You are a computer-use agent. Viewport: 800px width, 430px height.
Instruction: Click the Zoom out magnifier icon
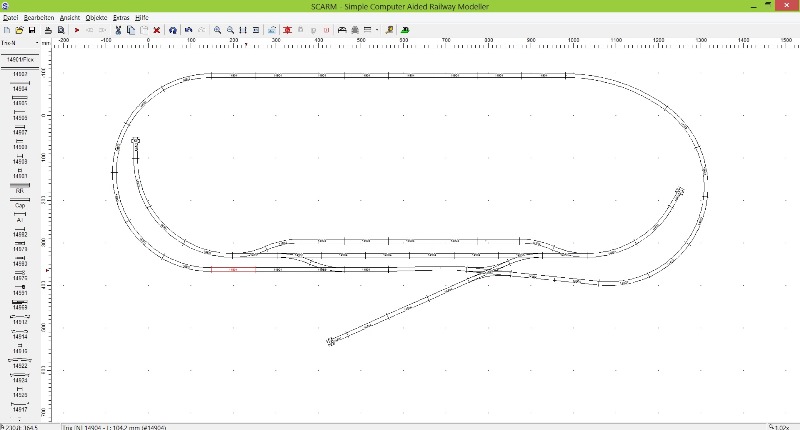click(231, 30)
